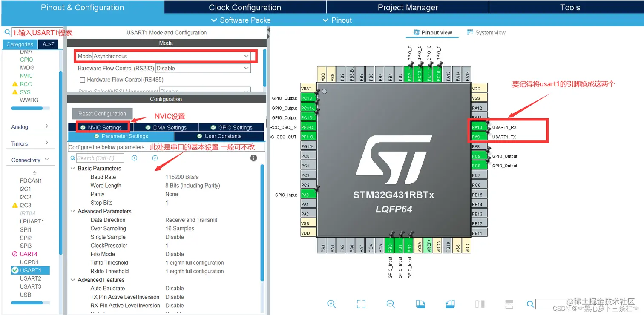Image resolution: width=644 pixels, height=315 pixels.
Task: Click the parameter list vertical scrollbar
Action: tap(262, 222)
